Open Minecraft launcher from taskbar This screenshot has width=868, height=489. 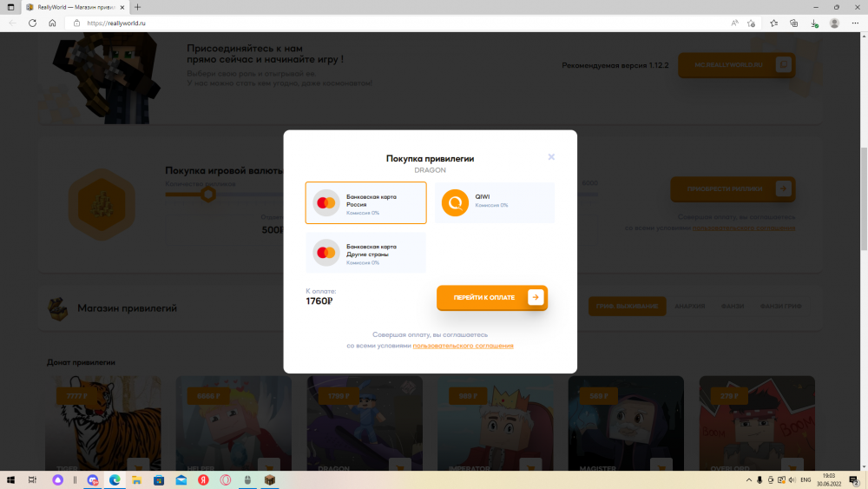(270, 480)
